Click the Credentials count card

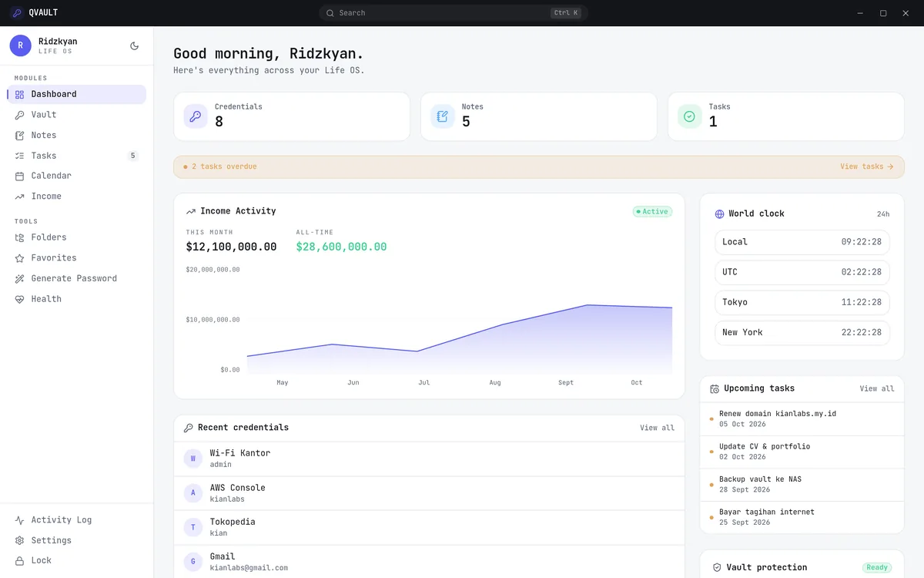292,116
